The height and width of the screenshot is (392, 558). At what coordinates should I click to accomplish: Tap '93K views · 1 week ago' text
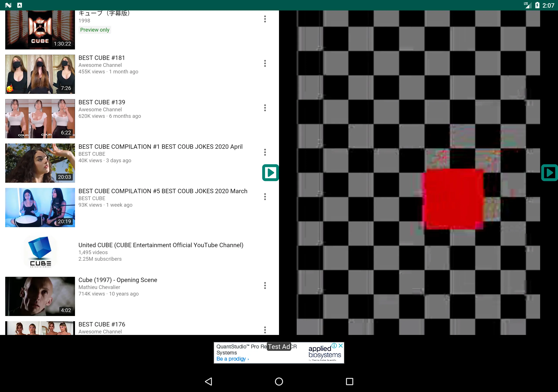105,205
